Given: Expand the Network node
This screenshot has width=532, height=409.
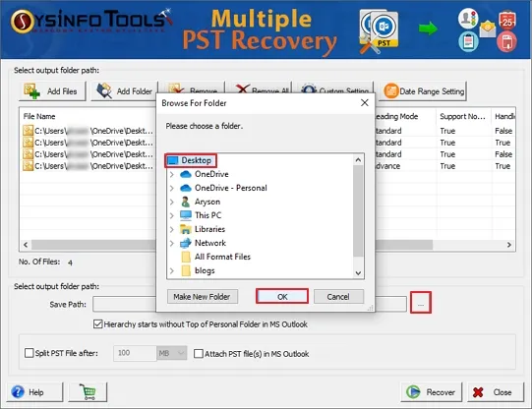Looking at the screenshot, I should [172, 243].
